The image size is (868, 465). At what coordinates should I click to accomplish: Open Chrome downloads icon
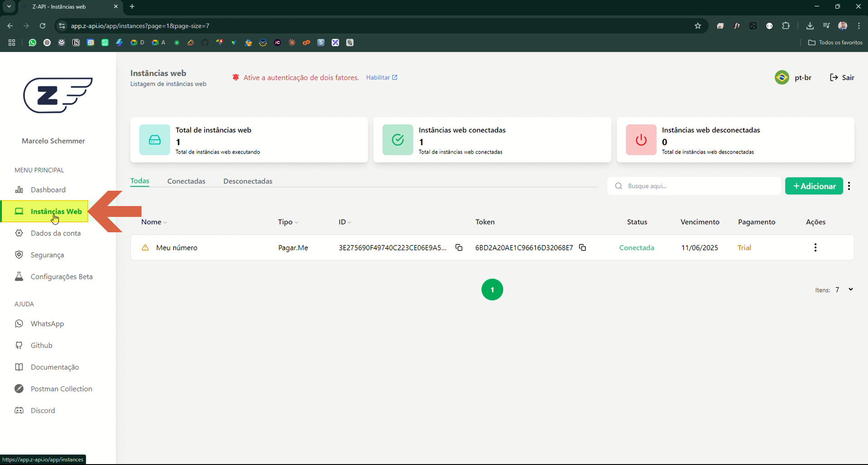810,26
